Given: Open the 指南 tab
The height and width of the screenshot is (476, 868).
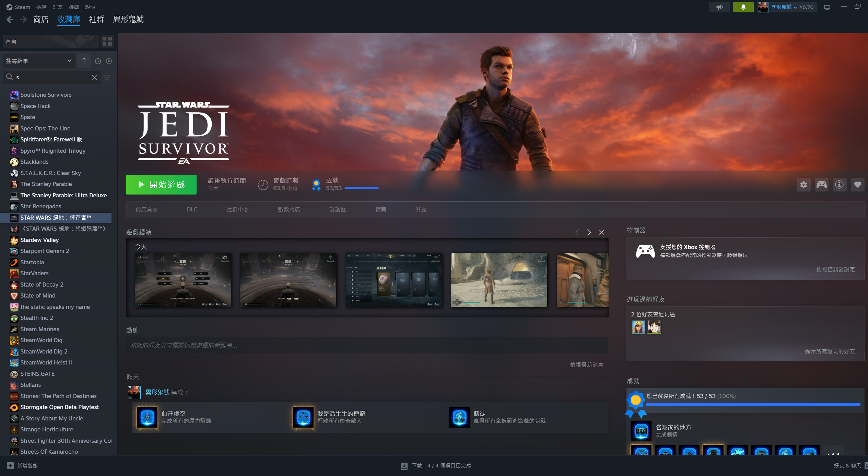Looking at the screenshot, I should tap(381, 209).
